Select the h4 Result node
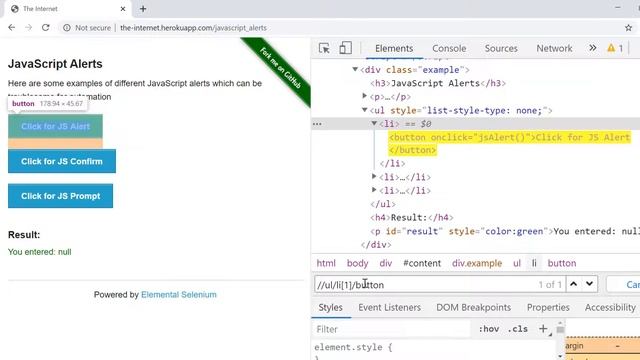 411,218
